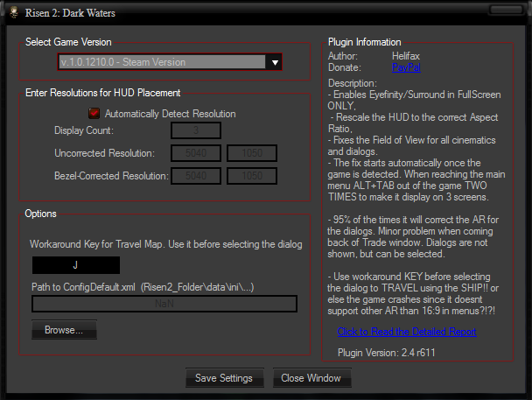Click the 'Uncorrected Resolution:' label

[104, 153]
